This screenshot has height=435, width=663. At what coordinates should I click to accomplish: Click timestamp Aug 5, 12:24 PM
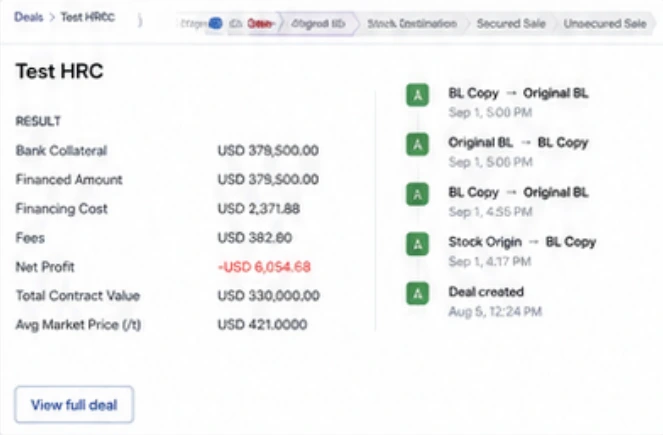click(495, 312)
